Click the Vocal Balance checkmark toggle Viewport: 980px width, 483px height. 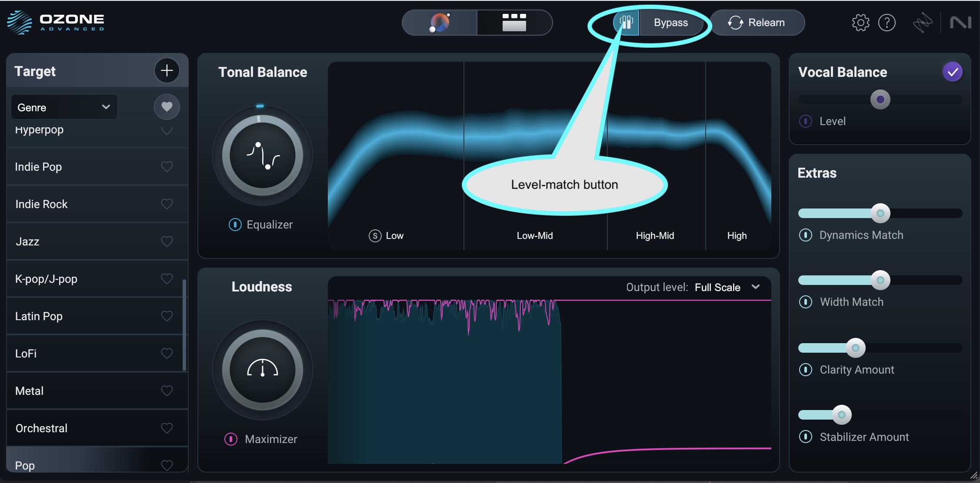pos(952,72)
